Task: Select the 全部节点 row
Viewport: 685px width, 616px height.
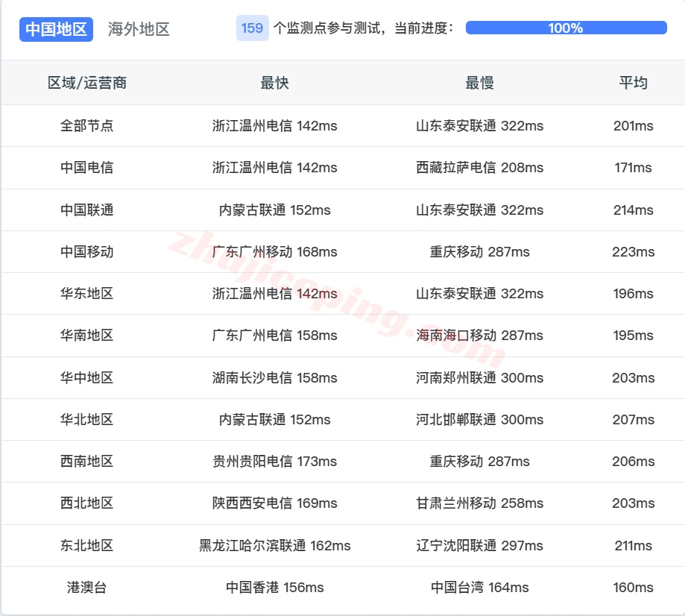Action: point(85,126)
